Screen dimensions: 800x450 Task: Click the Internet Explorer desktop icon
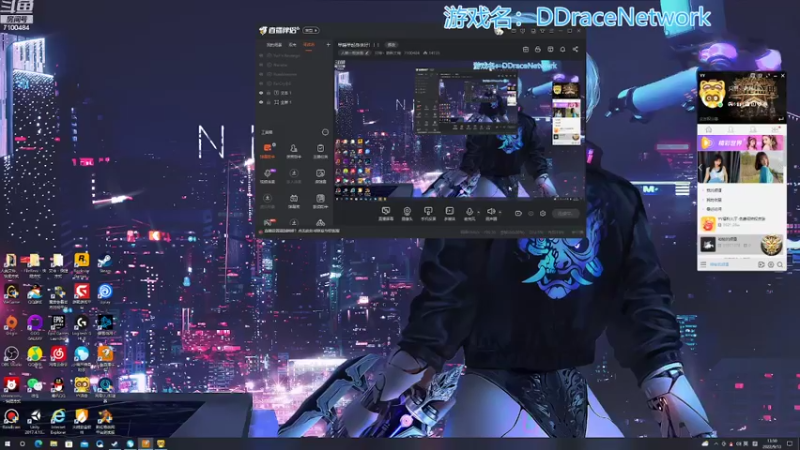tap(58, 421)
